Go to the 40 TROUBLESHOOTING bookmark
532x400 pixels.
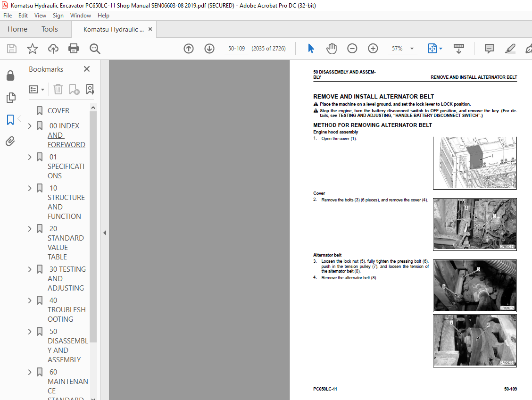point(66,310)
